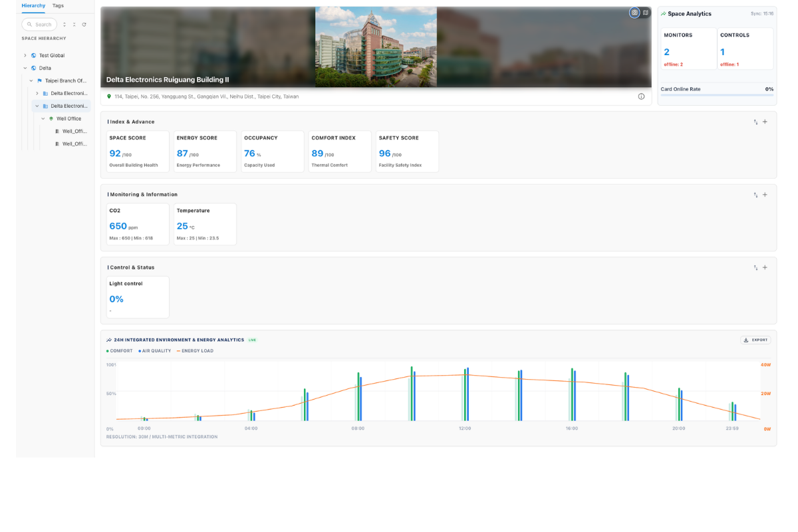798x532 pixels.
Task: Switch to map view icon on banner
Action: 646,13
